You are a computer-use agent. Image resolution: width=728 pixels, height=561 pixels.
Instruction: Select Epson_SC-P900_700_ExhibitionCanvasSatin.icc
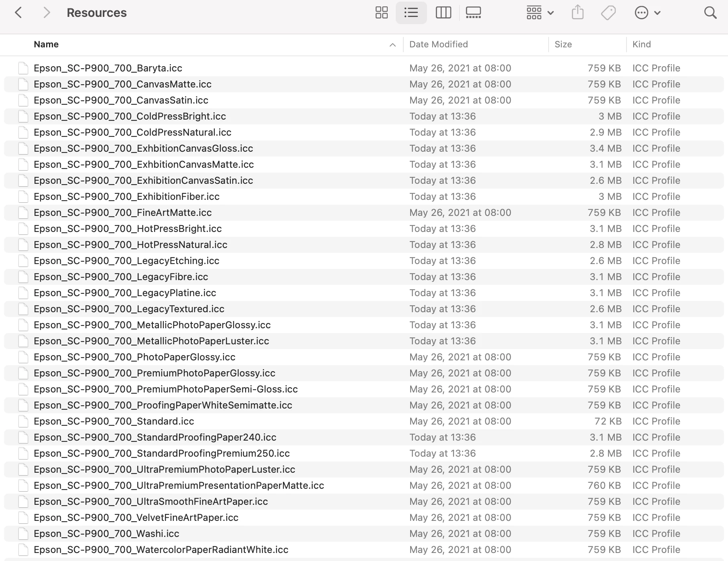pos(364,181)
